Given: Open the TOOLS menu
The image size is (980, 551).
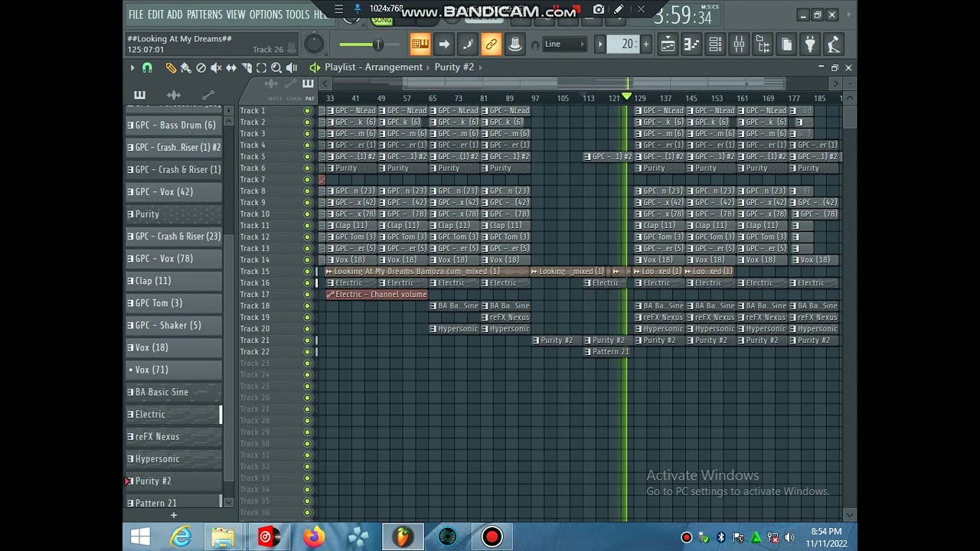Looking at the screenshot, I should 298,15.
